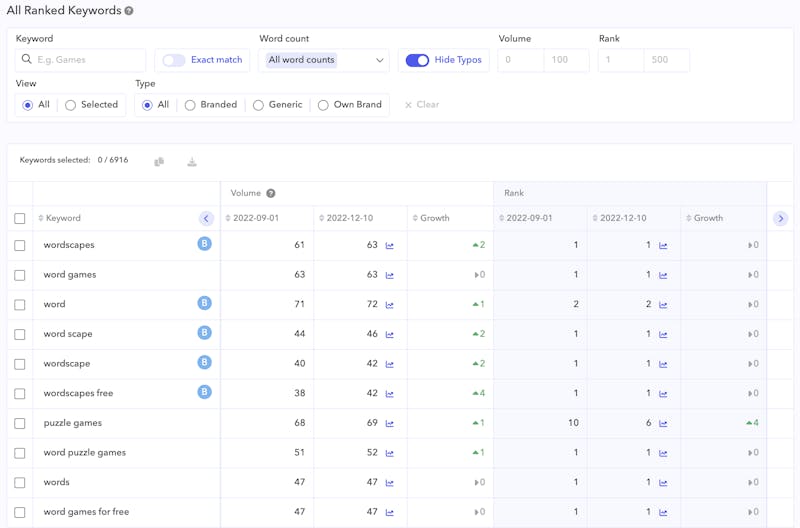The width and height of the screenshot is (800, 528).
Task: Click the Volume column help icon
Action: pos(271,193)
